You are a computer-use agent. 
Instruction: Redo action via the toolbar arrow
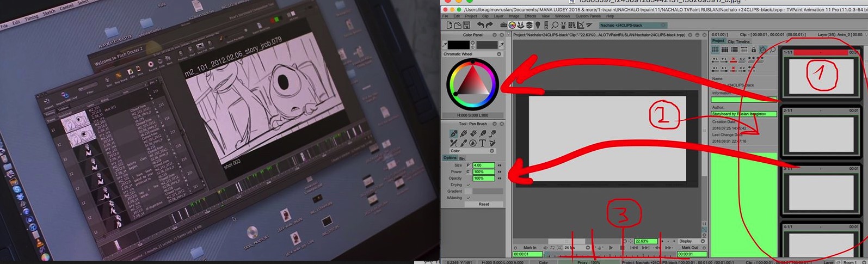tap(489, 25)
